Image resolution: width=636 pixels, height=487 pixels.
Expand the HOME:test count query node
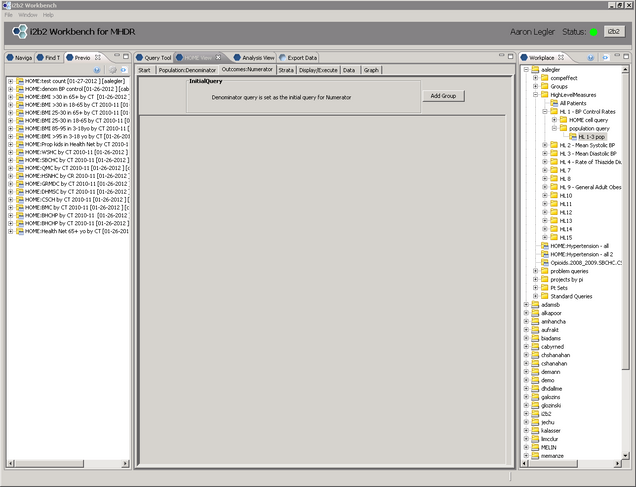click(x=11, y=81)
